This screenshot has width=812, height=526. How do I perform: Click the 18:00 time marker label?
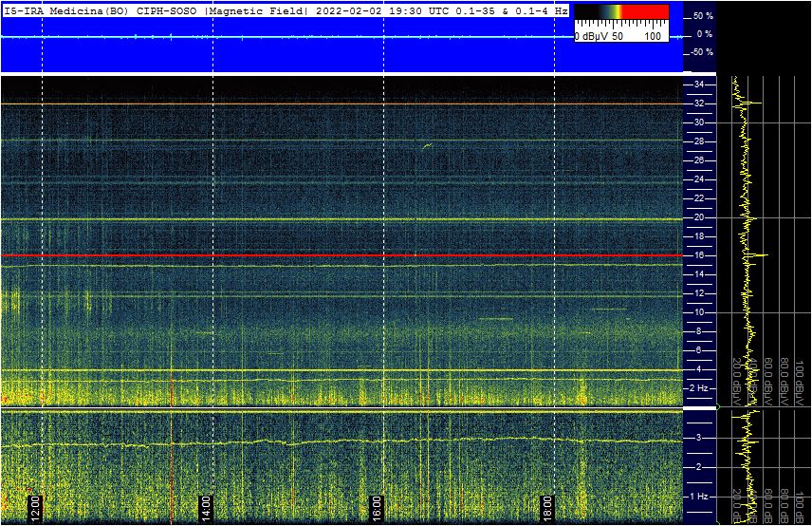[546, 501]
